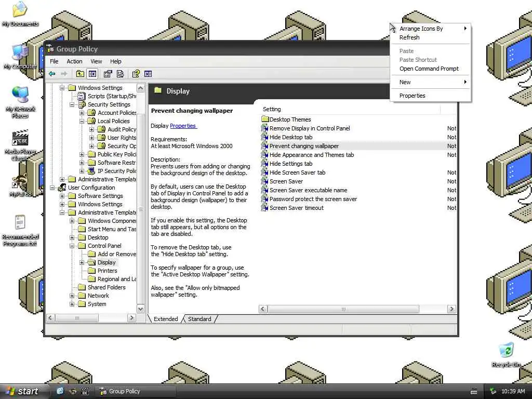Image resolution: width=532 pixels, height=399 pixels.
Task: Collapse the Security Settings tree node
Action: pos(72,104)
